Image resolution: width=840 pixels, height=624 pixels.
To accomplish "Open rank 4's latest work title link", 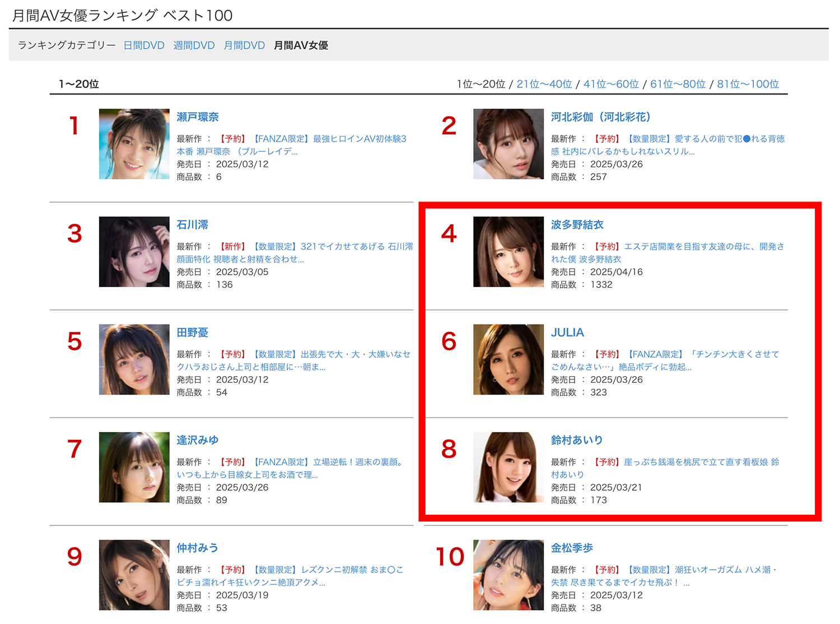I will pyautogui.click(x=668, y=252).
